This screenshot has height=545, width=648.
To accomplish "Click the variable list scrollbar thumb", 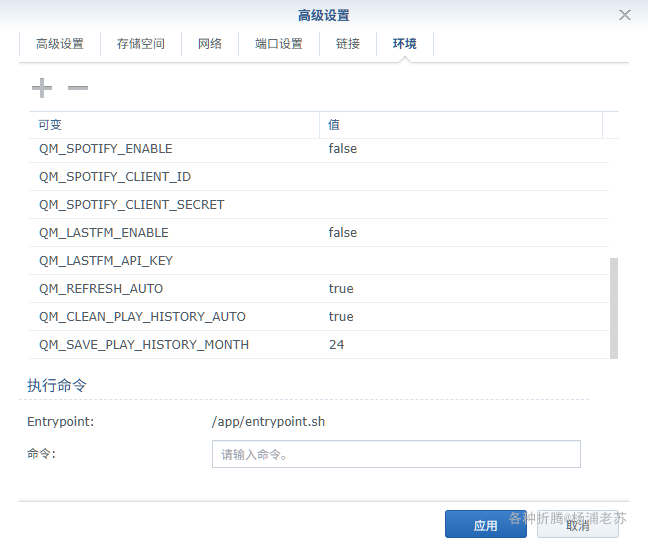I will pos(614,308).
